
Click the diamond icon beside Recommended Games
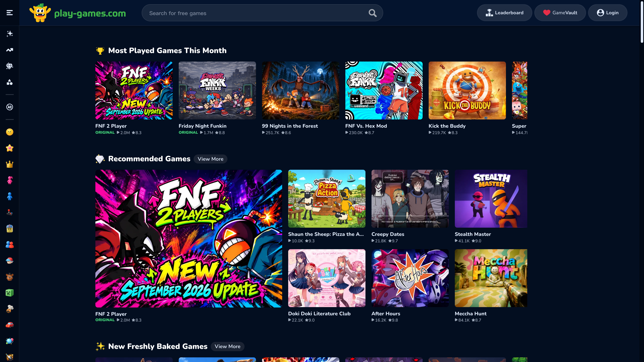[100, 159]
